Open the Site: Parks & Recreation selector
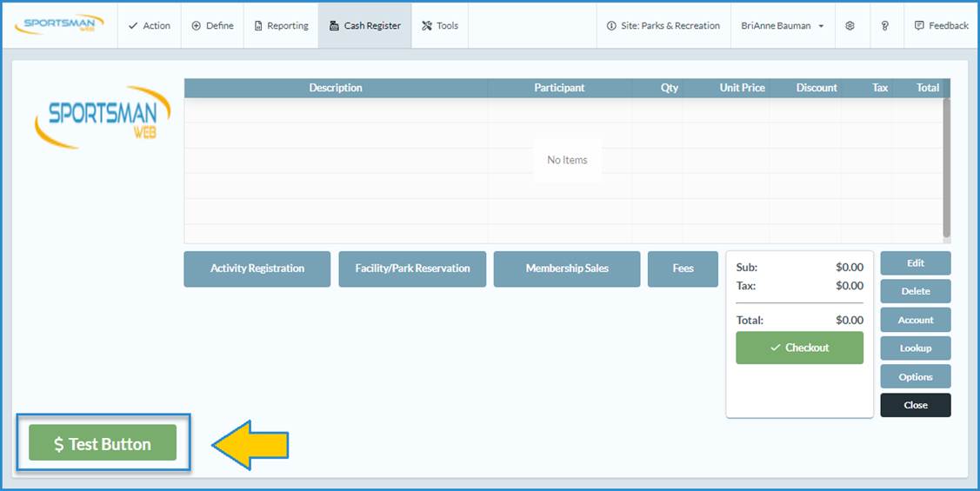980x491 pixels. 663,26
